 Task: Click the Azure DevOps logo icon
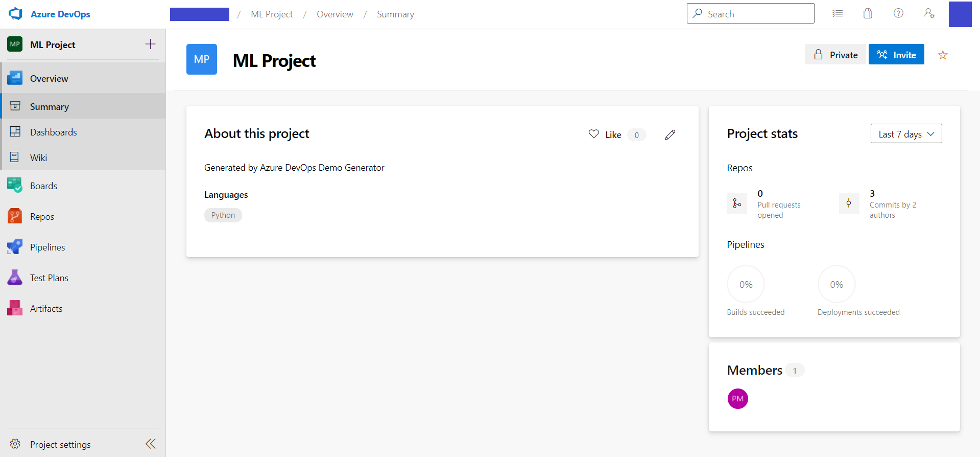[15, 14]
